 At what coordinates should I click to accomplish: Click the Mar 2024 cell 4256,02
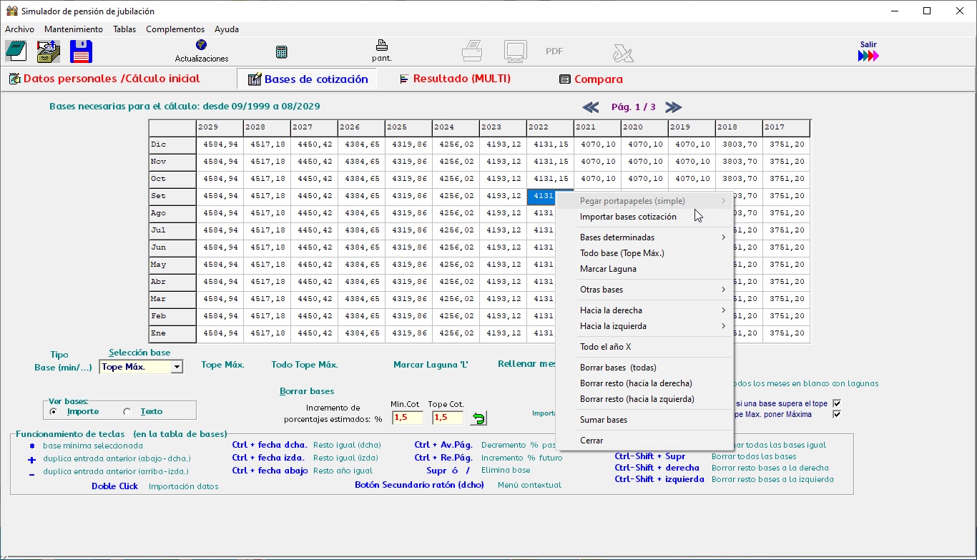click(x=456, y=299)
